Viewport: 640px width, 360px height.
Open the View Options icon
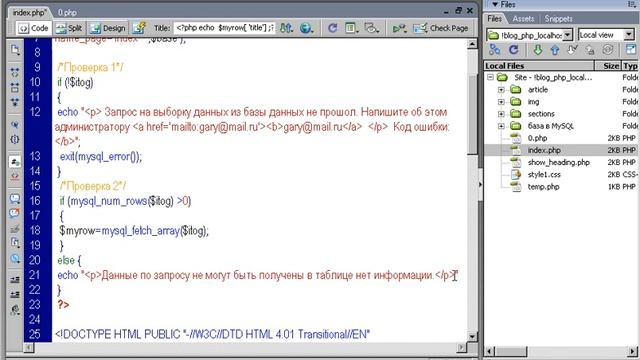click(351, 28)
